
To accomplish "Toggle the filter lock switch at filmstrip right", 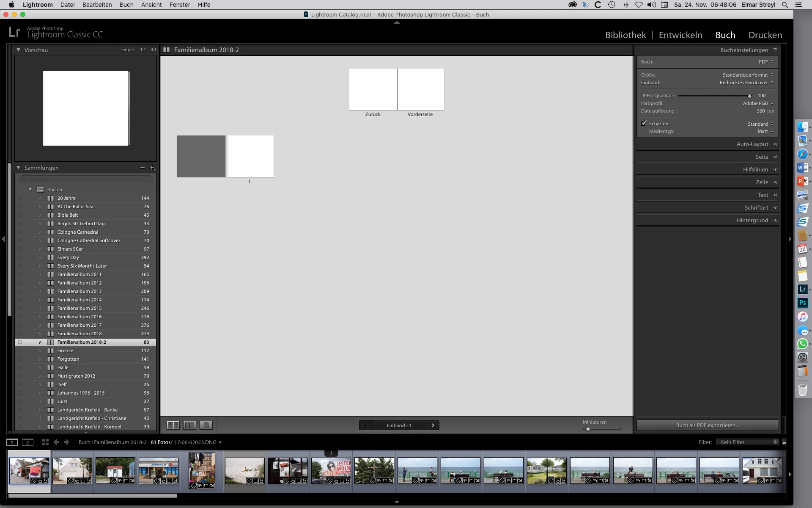I will [x=785, y=442].
